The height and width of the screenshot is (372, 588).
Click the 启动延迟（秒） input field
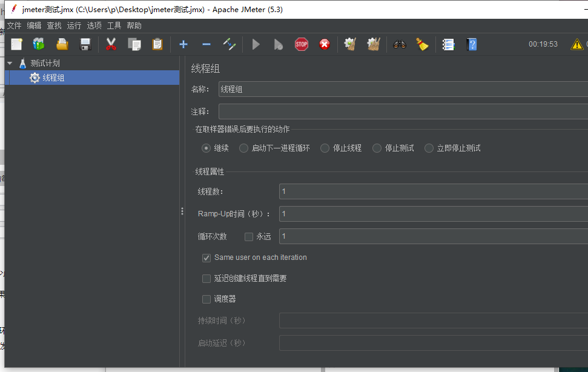pos(434,343)
